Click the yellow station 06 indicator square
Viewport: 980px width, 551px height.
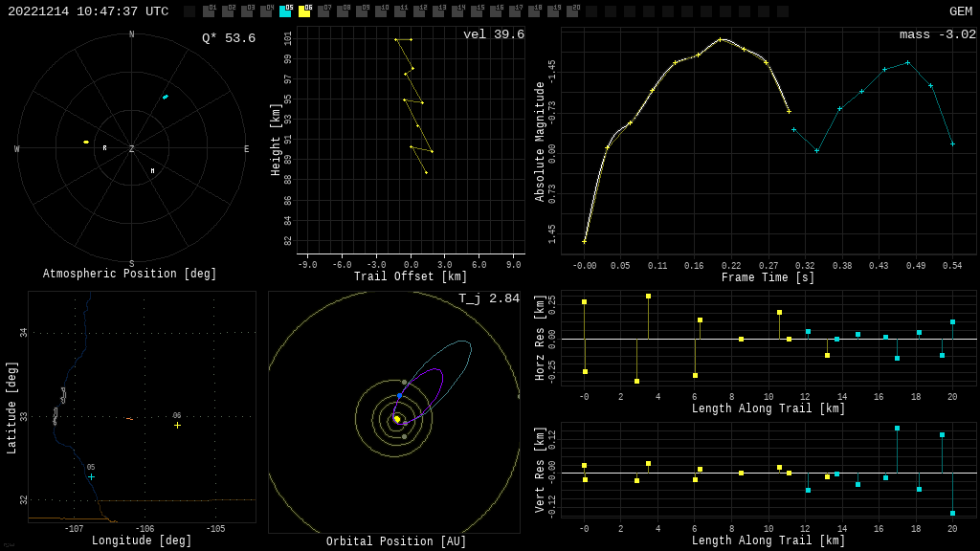304,11
